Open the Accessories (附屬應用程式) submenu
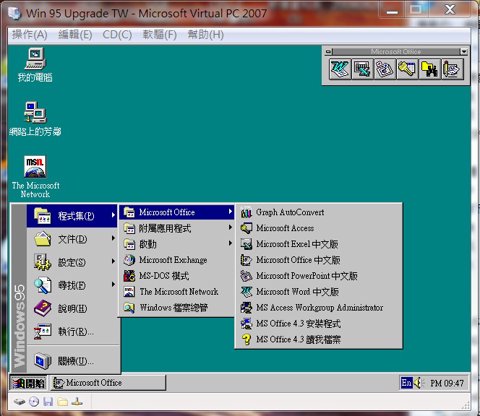 point(177,228)
